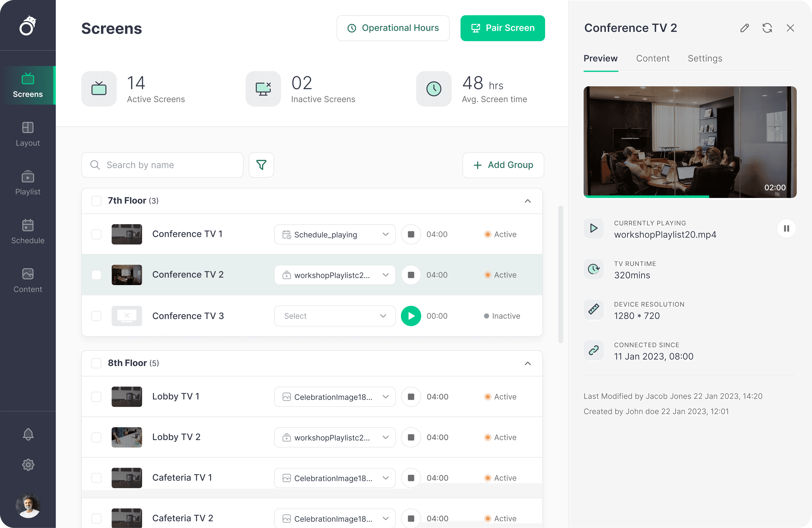Check the Conference TV 1 checkbox

[97, 234]
